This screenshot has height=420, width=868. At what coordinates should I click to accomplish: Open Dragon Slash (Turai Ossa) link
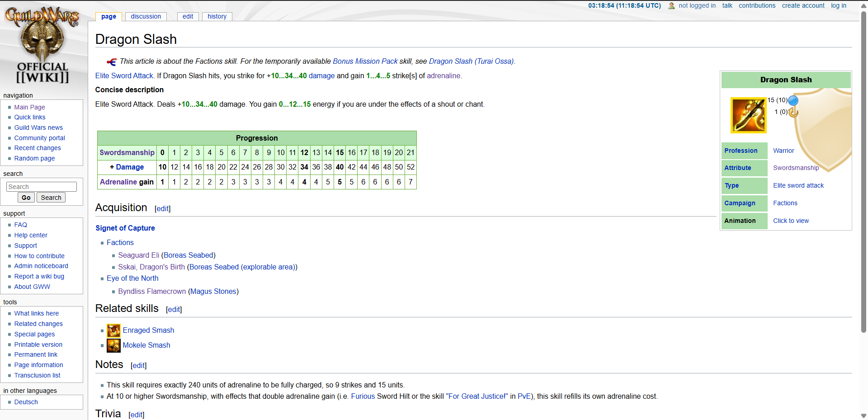coord(471,61)
